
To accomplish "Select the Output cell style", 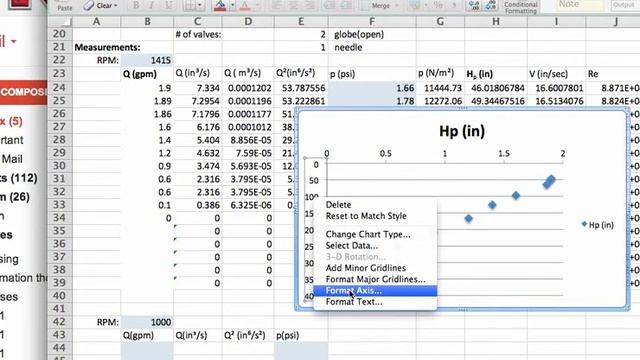I will tap(625, 4).
